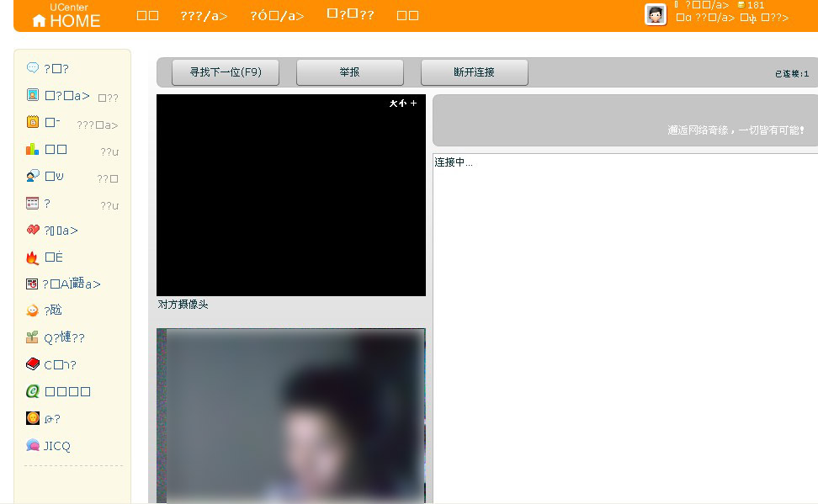Screen dimensions: 818x504
Task: Open the colored bar chart sidebar icon
Action: pyautogui.click(x=32, y=149)
